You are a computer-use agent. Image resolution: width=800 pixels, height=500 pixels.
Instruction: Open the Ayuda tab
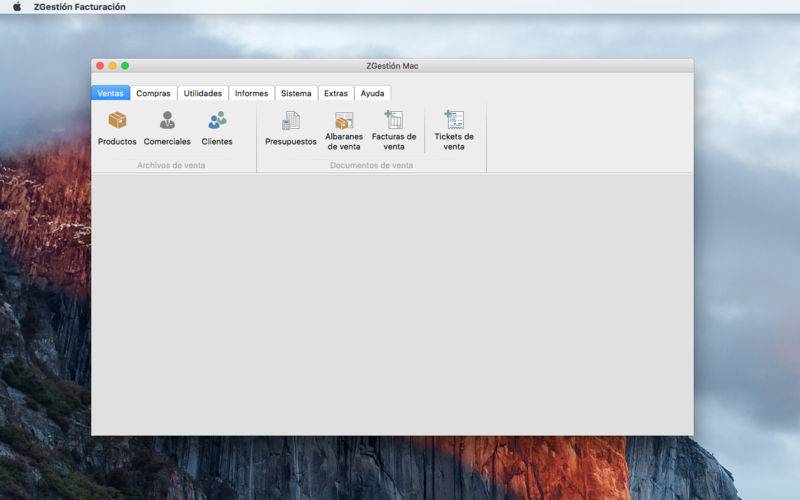point(372,93)
